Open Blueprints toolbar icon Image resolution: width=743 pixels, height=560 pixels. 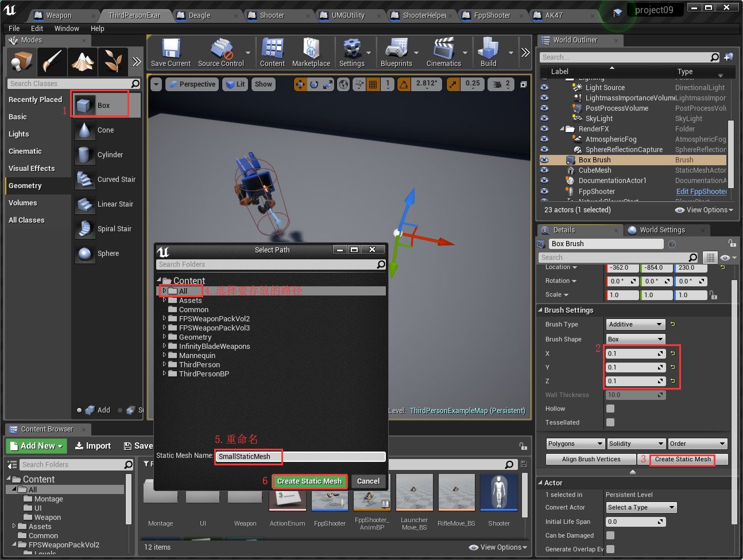tap(396, 52)
